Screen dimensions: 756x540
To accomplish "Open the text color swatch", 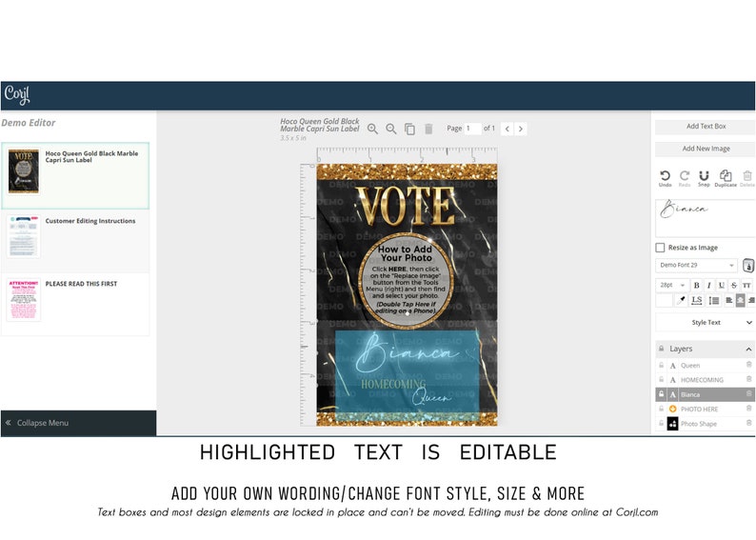I will coord(664,300).
